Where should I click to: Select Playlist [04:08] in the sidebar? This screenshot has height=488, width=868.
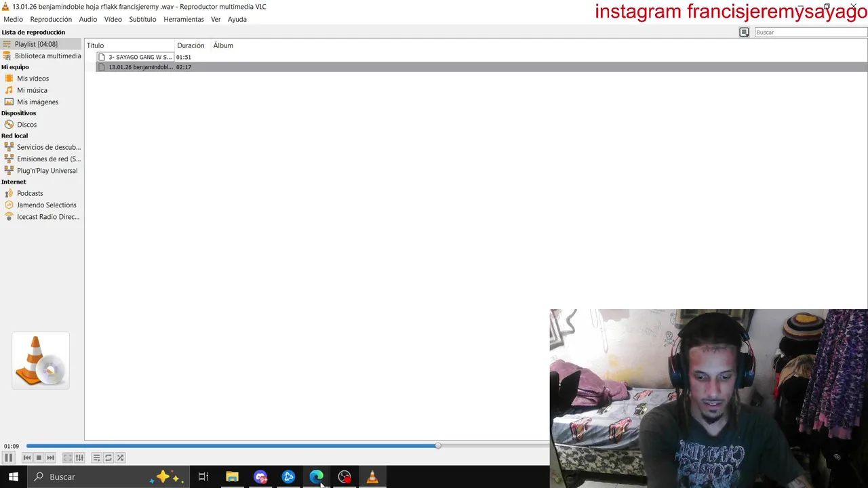click(41, 44)
